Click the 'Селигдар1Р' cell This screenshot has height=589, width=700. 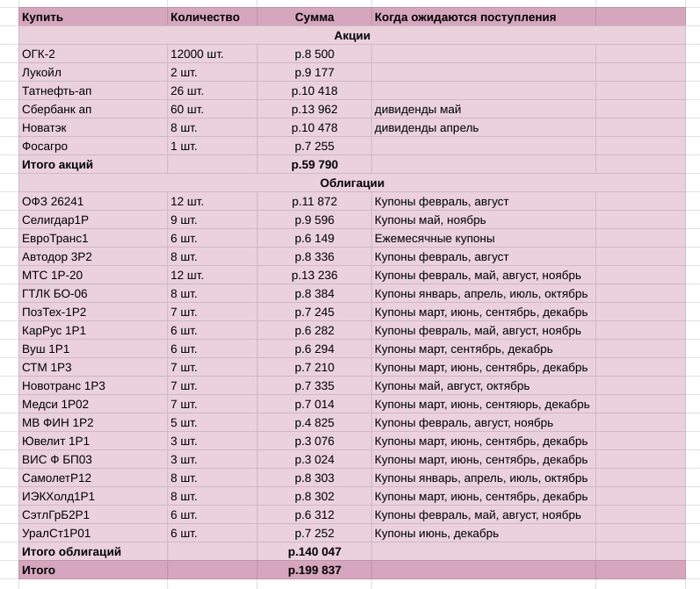93,220
